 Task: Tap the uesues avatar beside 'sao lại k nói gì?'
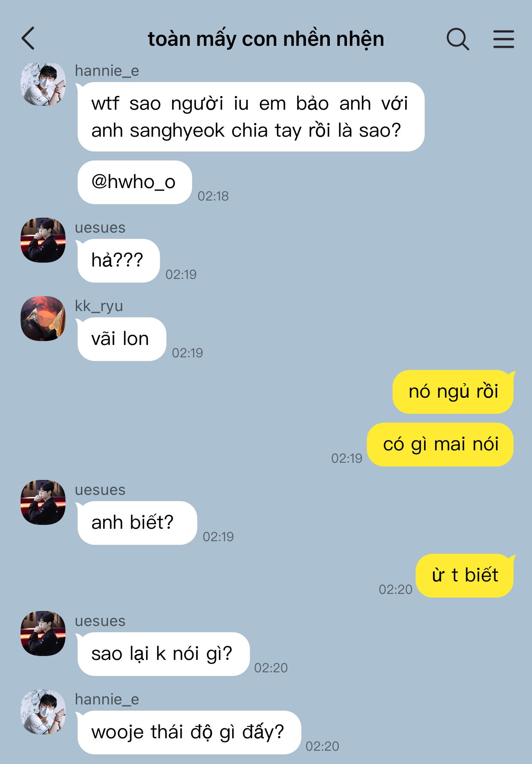pyautogui.click(x=43, y=633)
